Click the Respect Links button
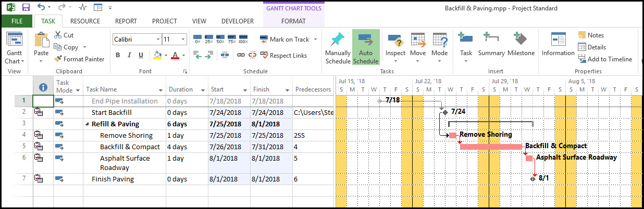This screenshot has height=209, width=644. tap(283, 55)
